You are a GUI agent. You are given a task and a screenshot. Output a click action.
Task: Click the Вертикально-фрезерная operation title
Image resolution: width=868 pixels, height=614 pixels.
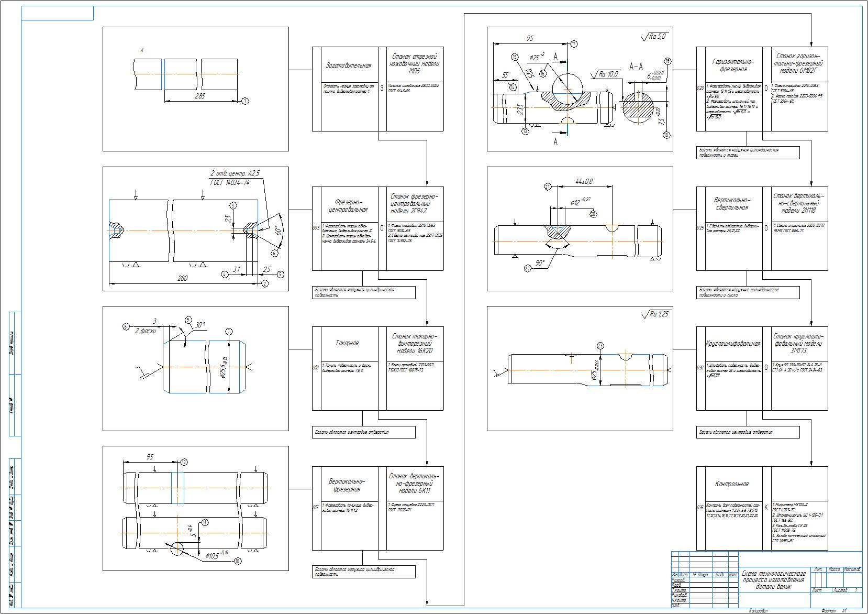click(x=347, y=485)
